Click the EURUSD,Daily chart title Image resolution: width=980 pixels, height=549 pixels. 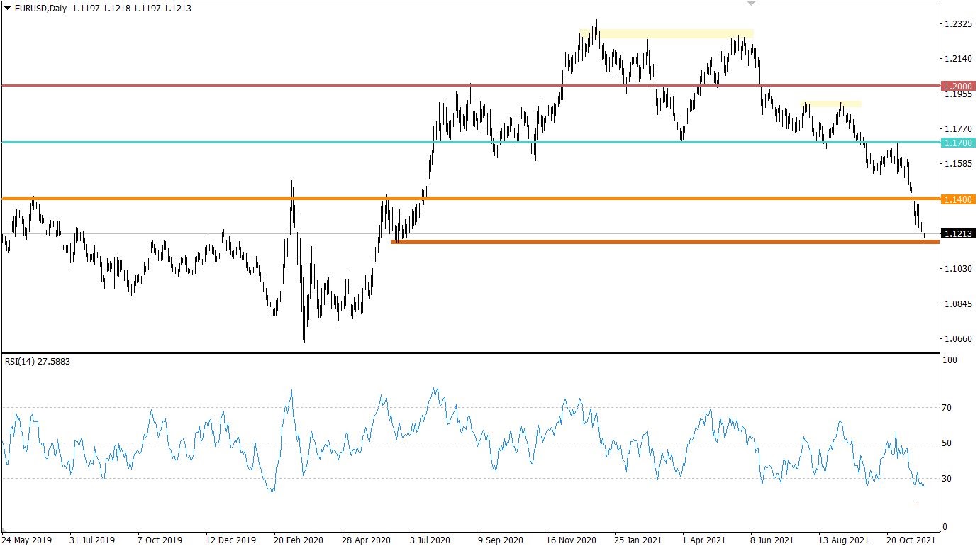41,9
